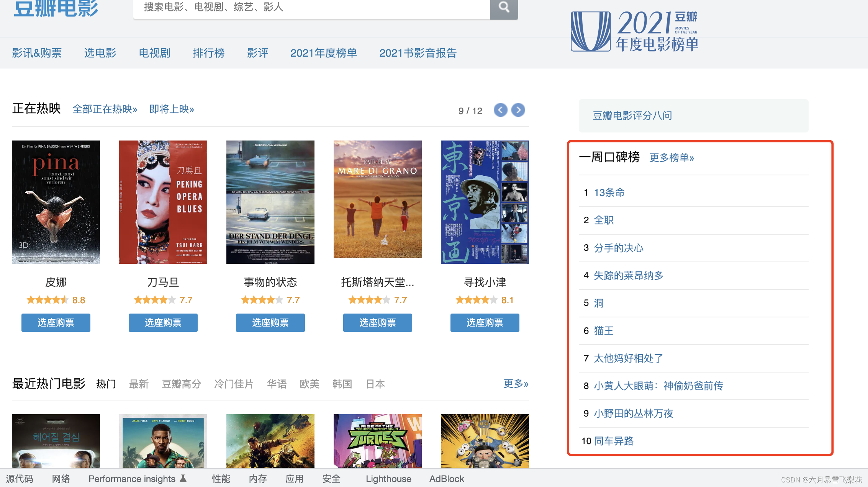Open ranked movie 失踪的莱昂纳多
868x487 pixels.
coord(629,276)
